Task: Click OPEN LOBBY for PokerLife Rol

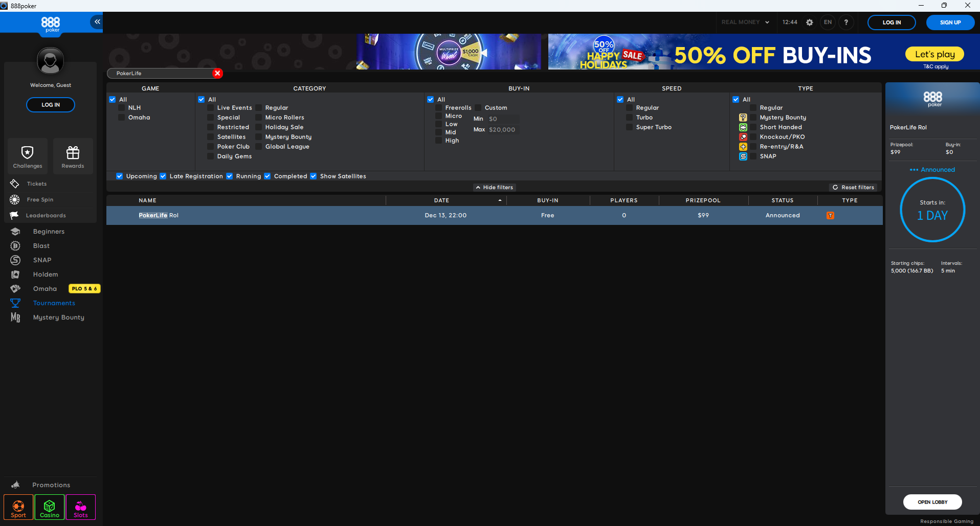Action: pyautogui.click(x=932, y=502)
